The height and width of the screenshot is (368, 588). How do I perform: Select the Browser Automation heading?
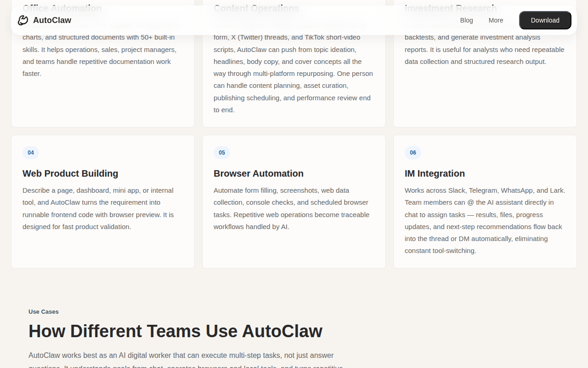[259, 173]
